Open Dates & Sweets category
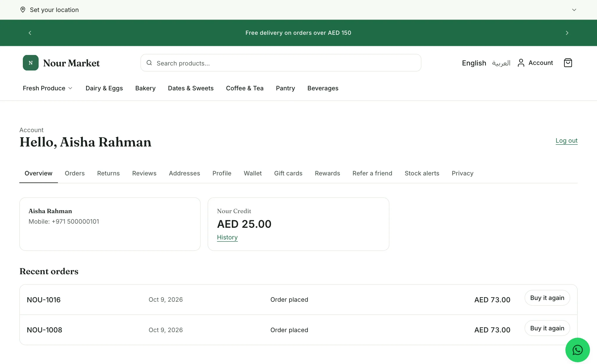This screenshot has width=597, height=364. [x=191, y=88]
